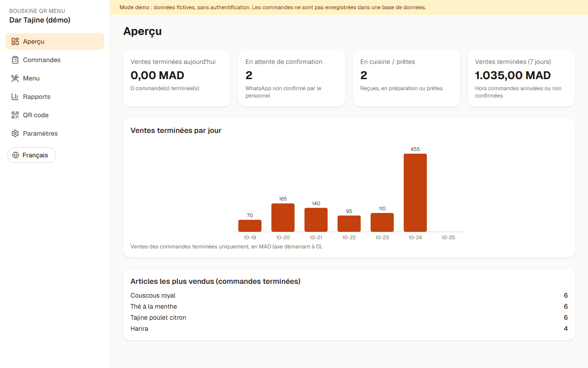The height and width of the screenshot is (368, 588).
Task: Click the Rapports bar chart icon
Action: click(15, 97)
